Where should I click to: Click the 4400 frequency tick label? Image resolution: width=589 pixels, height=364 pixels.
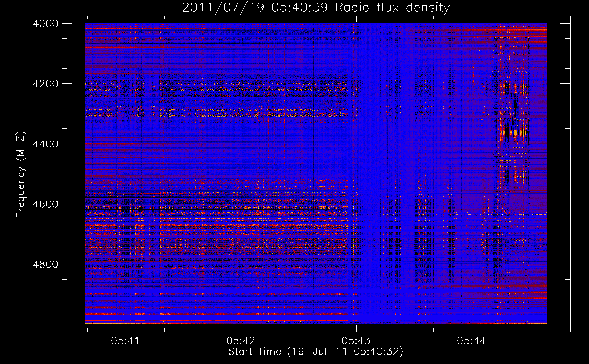point(46,144)
